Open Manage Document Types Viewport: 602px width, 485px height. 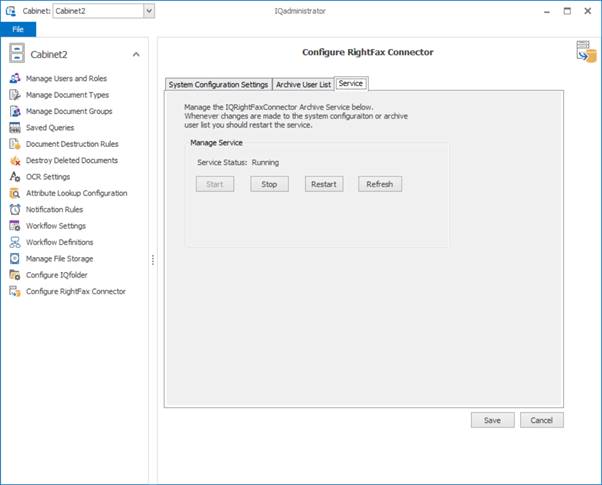tap(67, 95)
